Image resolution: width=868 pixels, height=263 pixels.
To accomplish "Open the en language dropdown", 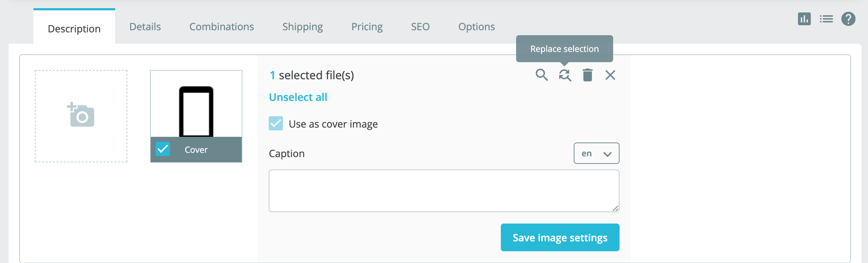I will (x=596, y=153).
